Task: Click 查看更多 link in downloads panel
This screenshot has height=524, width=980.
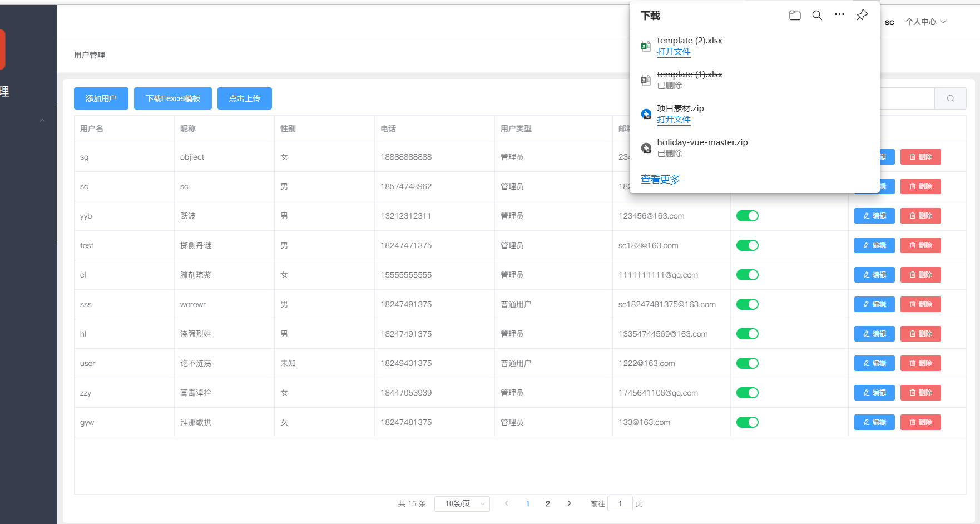Action: pos(660,179)
